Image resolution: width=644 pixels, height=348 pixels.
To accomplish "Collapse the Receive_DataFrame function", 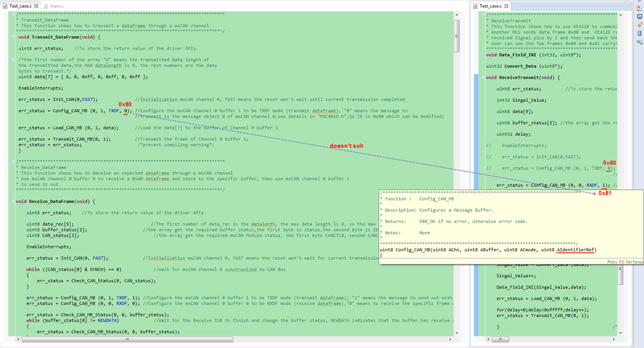I will pyautogui.click(x=13, y=202).
